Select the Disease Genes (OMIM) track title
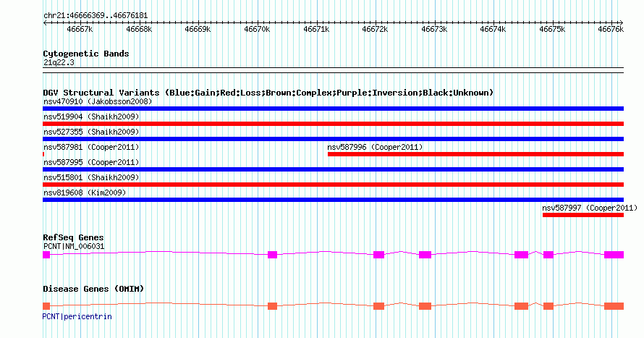 click(93, 289)
